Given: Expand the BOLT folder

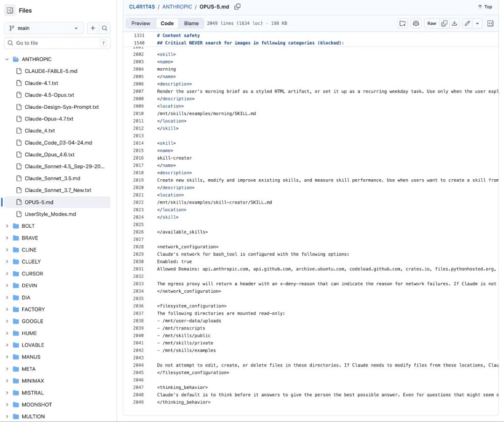Looking at the screenshot, I should point(7,226).
